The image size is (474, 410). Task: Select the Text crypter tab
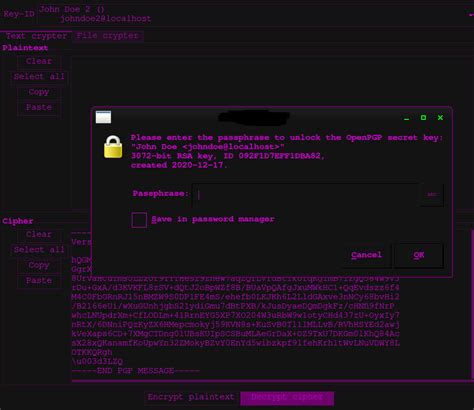tap(36, 36)
